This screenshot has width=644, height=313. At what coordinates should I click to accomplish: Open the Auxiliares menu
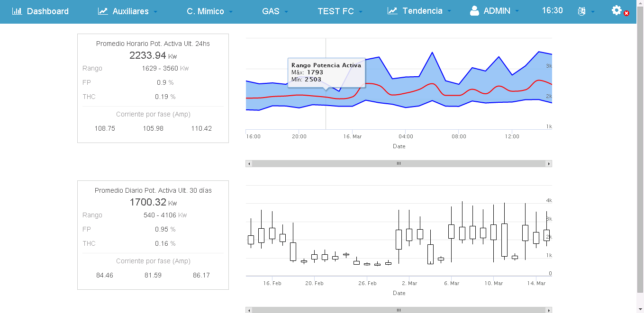[130, 11]
